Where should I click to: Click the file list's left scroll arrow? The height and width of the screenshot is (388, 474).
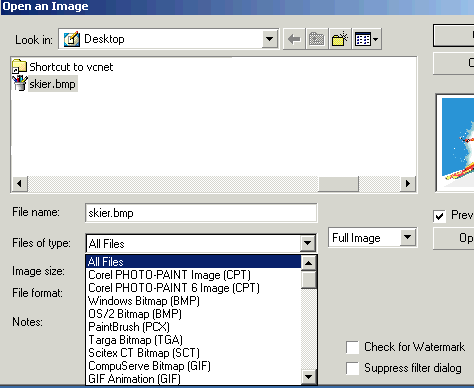(19, 184)
